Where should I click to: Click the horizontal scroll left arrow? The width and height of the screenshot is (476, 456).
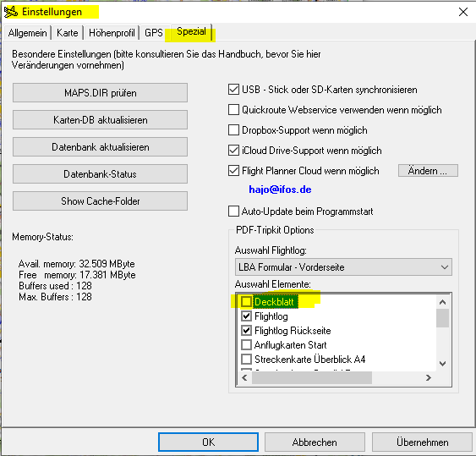[x=244, y=377]
